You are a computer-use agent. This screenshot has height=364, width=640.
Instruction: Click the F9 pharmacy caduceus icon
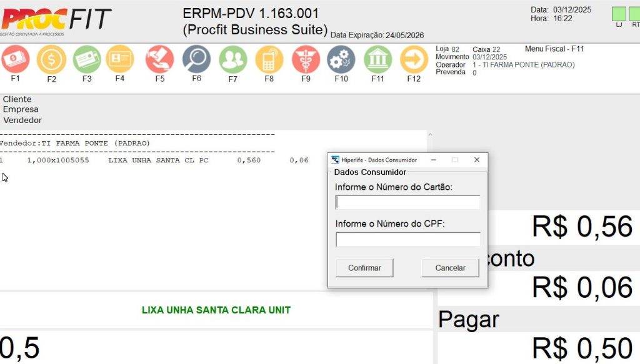(x=306, y=59)
